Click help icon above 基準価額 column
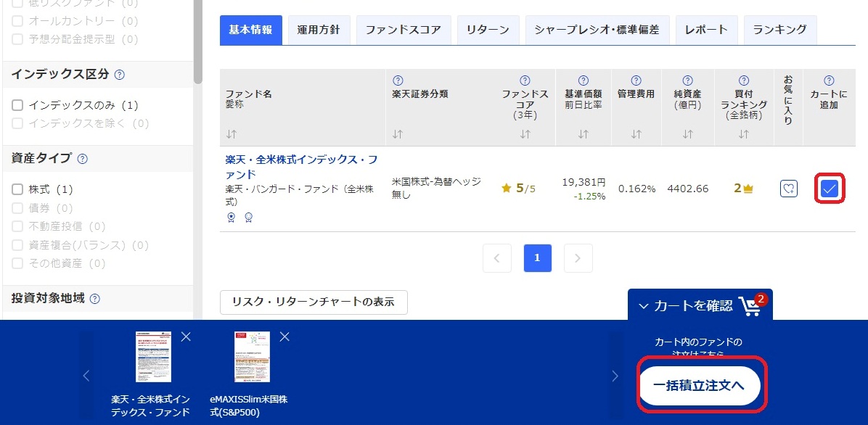Screen dimensions: 868x425 pyautogui.click(x=583, y=81)
